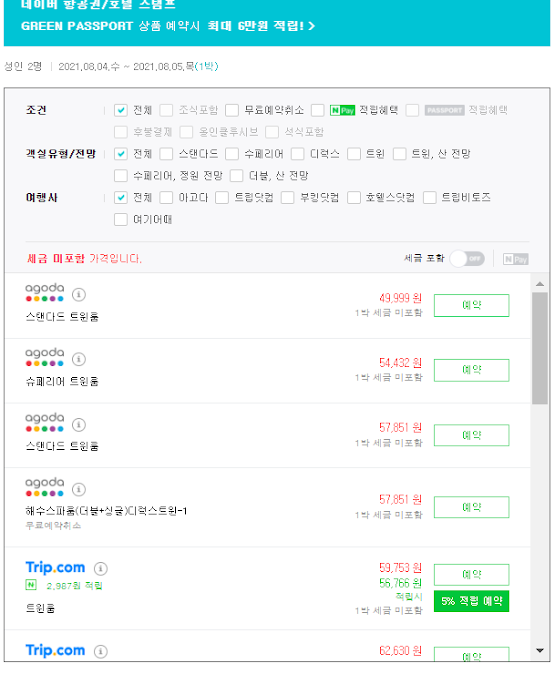
Task: Open info icon for 59,753원 Trip.com offer
Action: coord(101,569)
